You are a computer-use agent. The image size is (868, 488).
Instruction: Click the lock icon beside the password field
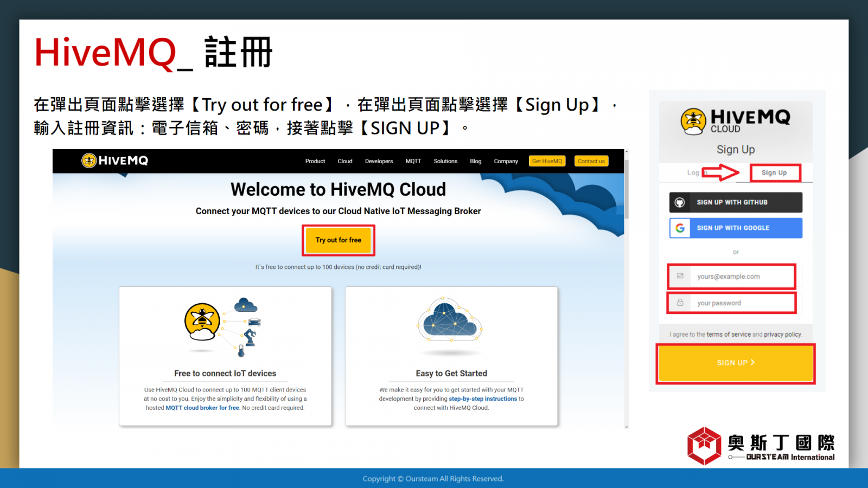(680, 303)
